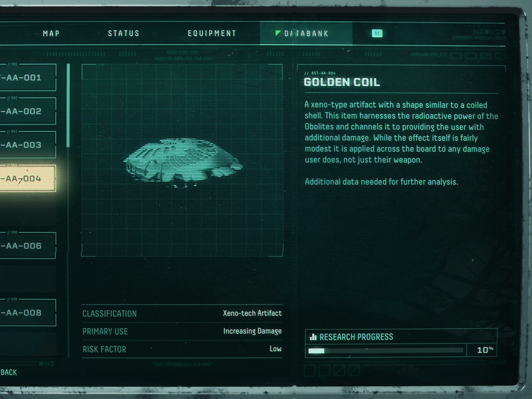Open databank entry AA-006

pyautogui.click(x=28, y=245)
